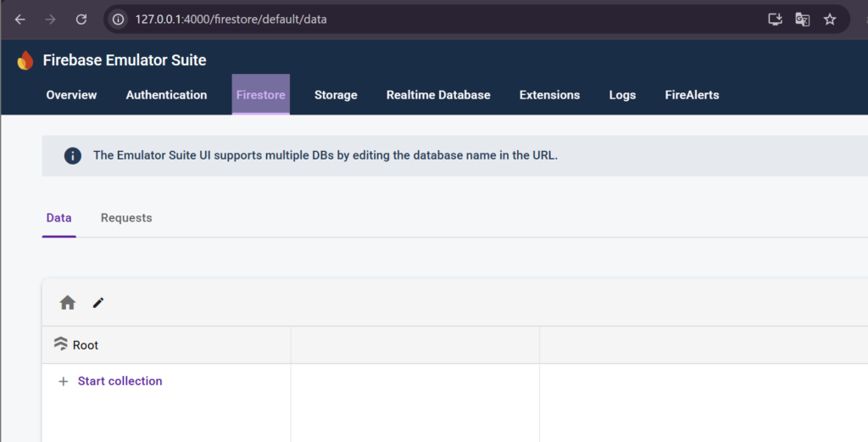Open the Extensions tab
The height and width of the screenshot is (442, 868).
[549, 95]
